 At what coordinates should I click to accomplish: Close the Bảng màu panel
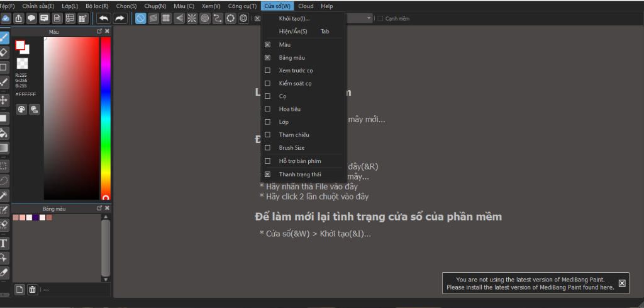(107, 208)
